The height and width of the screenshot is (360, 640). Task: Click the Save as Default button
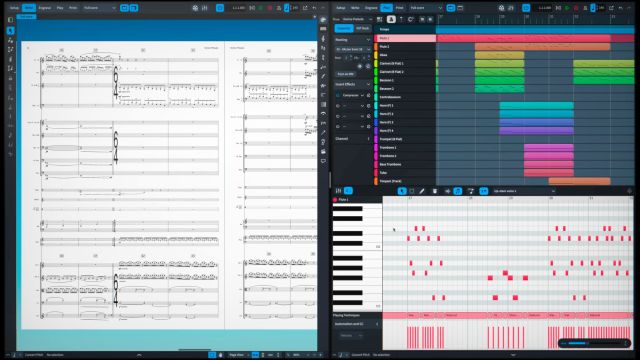[345, 74]
